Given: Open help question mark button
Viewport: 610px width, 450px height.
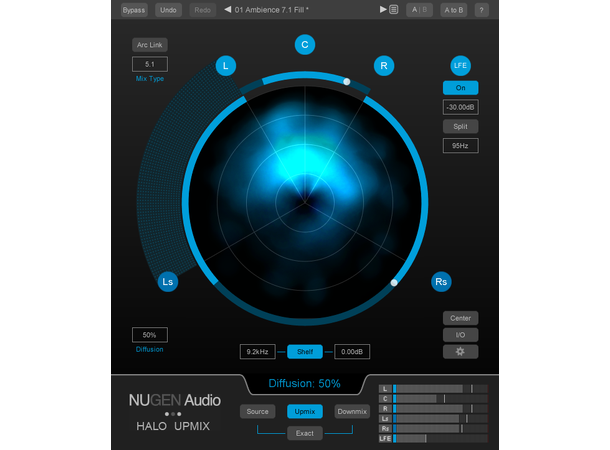Looking at the screenshot, I should (x=481, y=10).
